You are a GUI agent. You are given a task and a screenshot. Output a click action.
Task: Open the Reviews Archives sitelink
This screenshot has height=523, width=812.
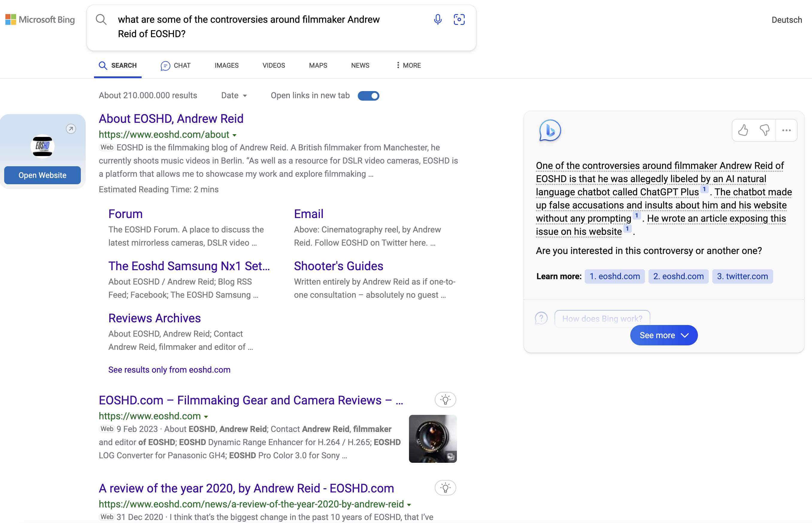pos(154,318)
